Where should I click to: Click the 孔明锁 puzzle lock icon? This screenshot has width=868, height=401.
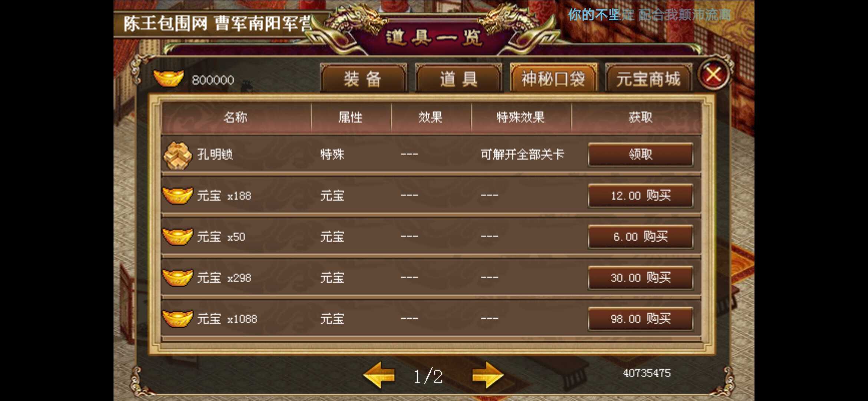click(x=177, y=155)
